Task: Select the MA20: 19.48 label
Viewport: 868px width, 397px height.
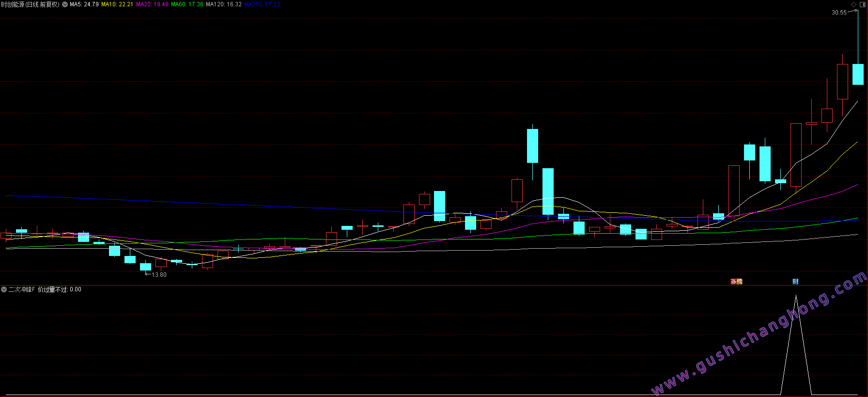Action: click(152, 4)
